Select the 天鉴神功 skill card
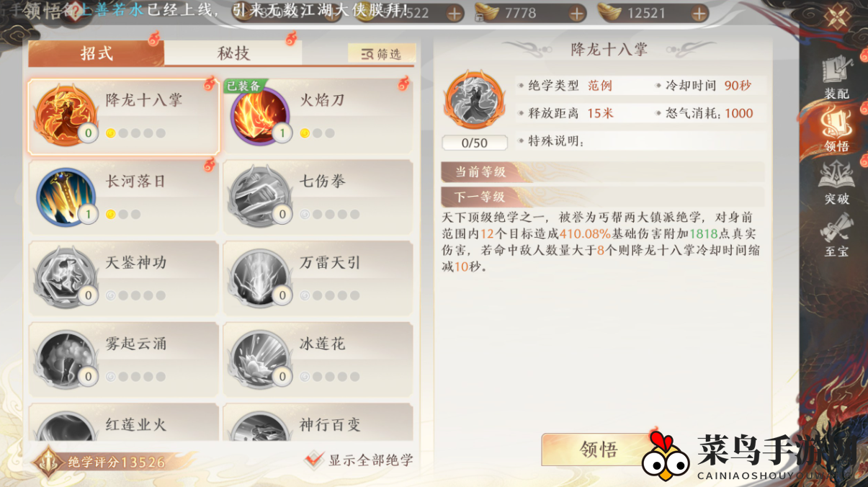 (x=123, y=279)
